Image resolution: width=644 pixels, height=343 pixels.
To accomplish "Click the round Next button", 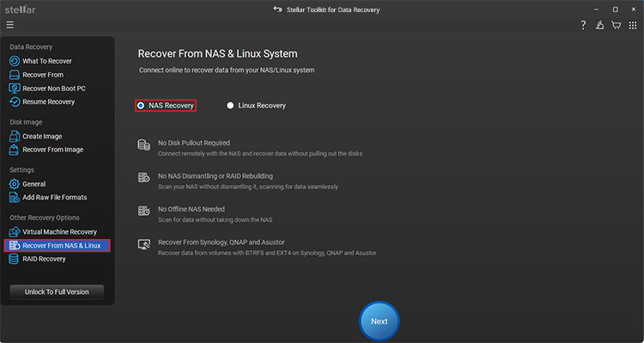I will [x=379, y=322].
